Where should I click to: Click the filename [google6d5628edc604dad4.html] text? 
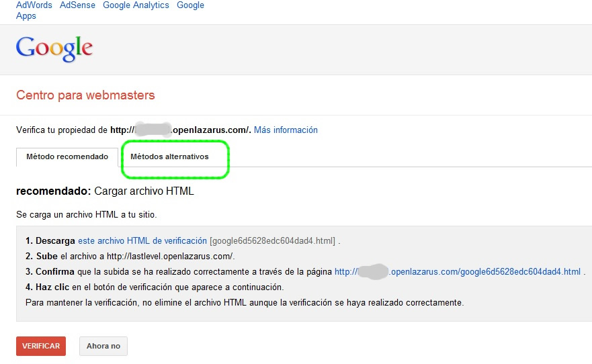[x=273, y=241]
